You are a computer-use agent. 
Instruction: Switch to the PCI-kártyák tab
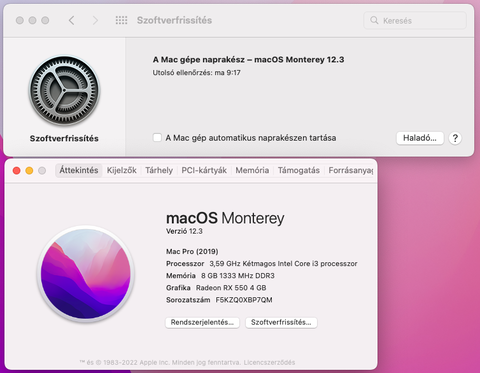(204, 170)
